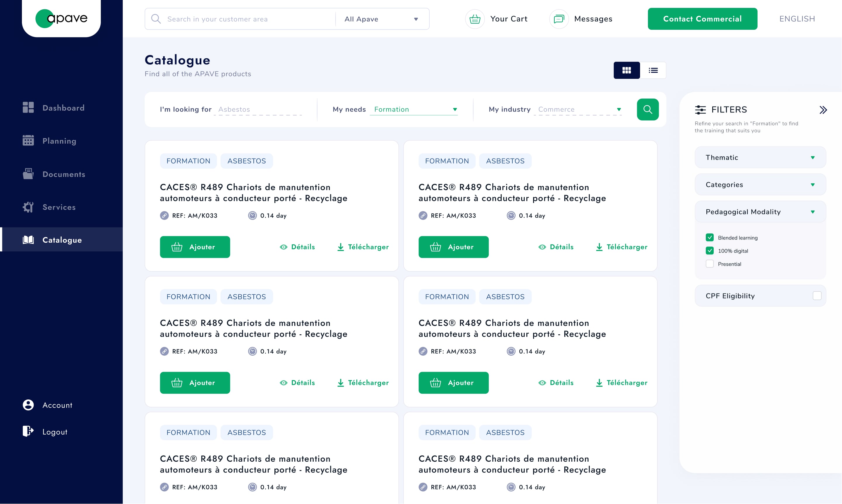Click the Planning calendar icon

(x=28, y=140)
